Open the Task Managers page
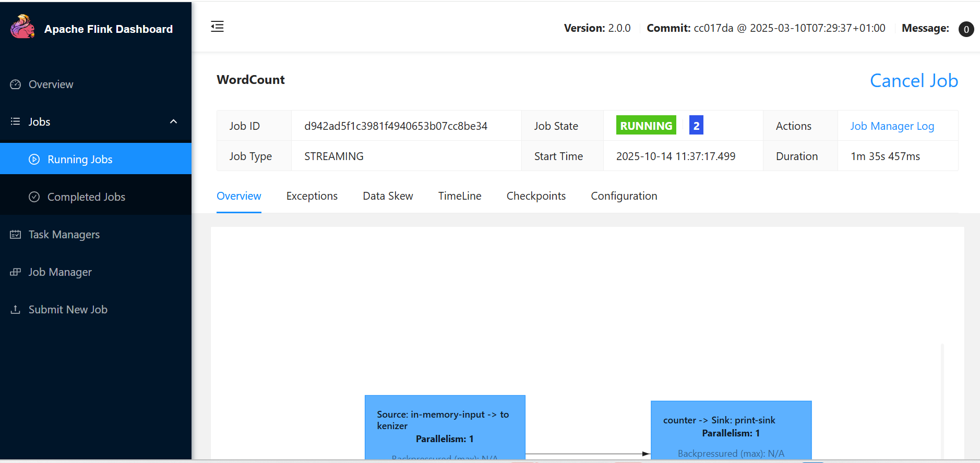This screenshot has height=463, width=980. pyautogui.click(x=96, y=235)
